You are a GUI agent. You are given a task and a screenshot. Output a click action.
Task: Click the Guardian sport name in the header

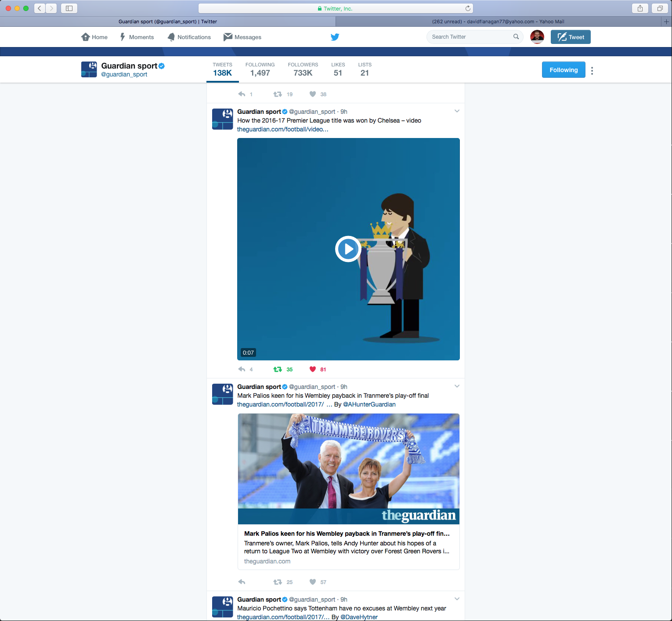[x=129, y=66]
